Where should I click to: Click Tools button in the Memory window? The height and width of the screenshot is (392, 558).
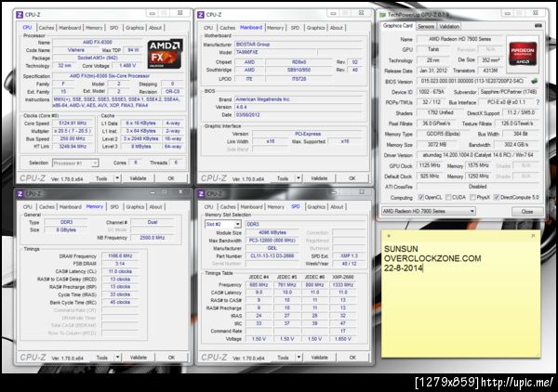(x=101, y=358)
